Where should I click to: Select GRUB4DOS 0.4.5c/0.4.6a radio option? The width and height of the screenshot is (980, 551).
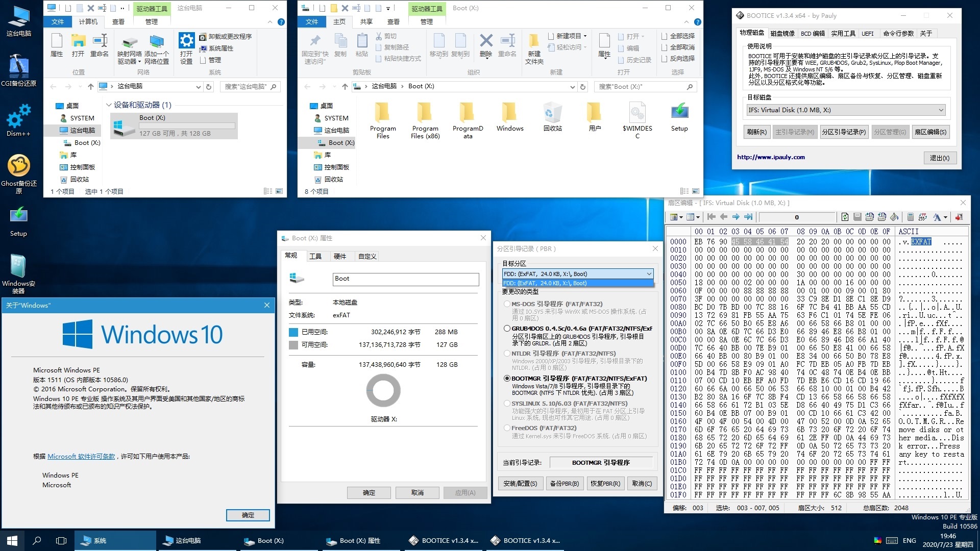pyautogui.click(x=507, y=329)
